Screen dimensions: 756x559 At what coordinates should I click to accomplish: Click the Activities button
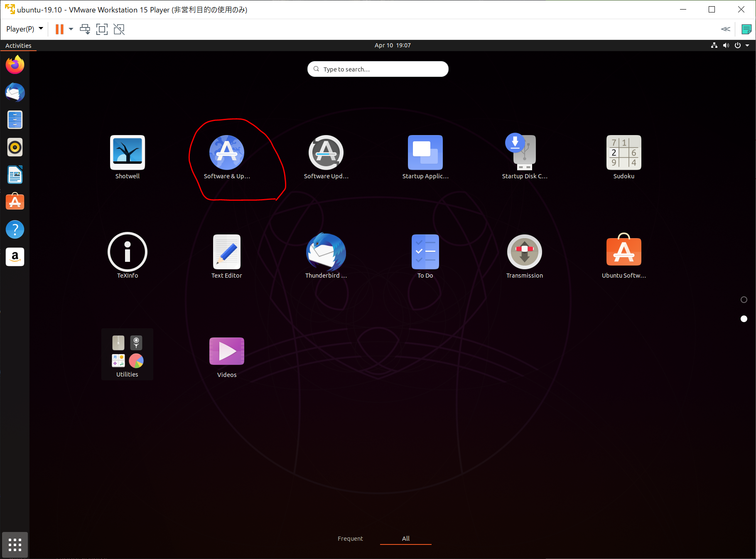[18, 45]
